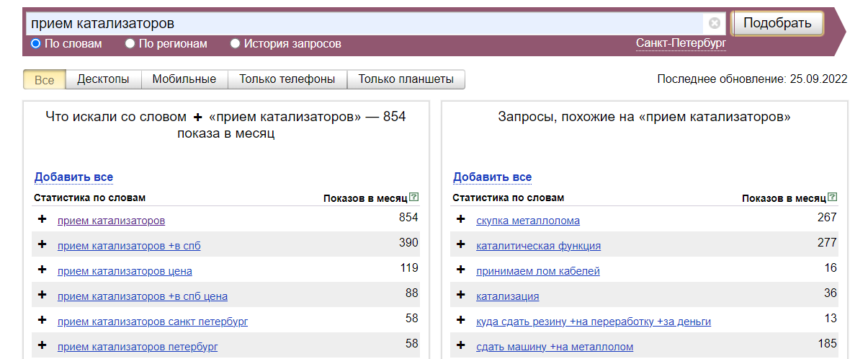This screenshot has width=868, height=359.
Task: Switch to 'Десктопы' tab
Action: coord(103,79)
